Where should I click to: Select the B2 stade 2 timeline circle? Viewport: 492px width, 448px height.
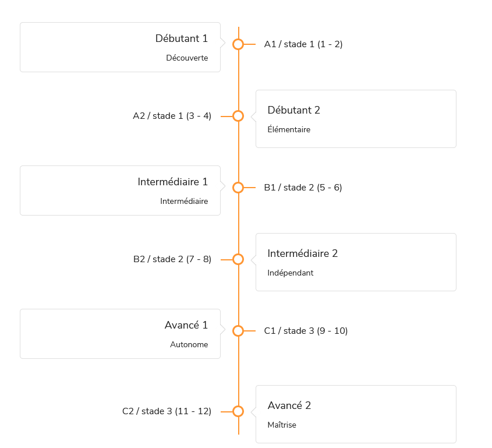(238, 259)
